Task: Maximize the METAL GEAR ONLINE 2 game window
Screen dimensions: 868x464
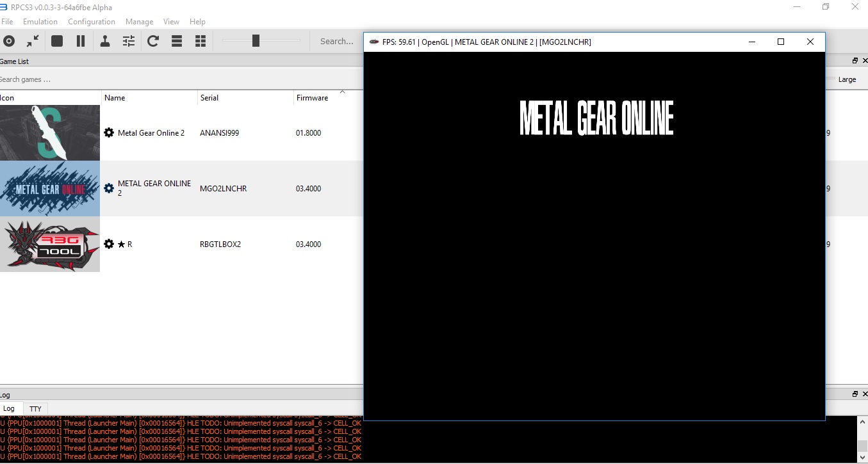Action: click(x=781, y=42)
